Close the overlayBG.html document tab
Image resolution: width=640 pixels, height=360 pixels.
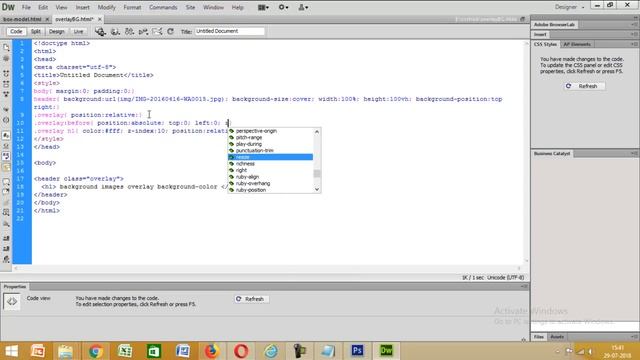point(100,19)
